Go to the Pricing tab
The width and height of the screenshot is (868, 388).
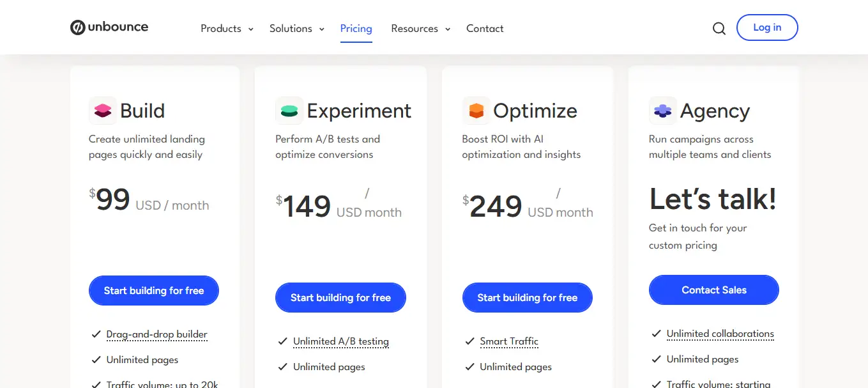tap(356, 29)
